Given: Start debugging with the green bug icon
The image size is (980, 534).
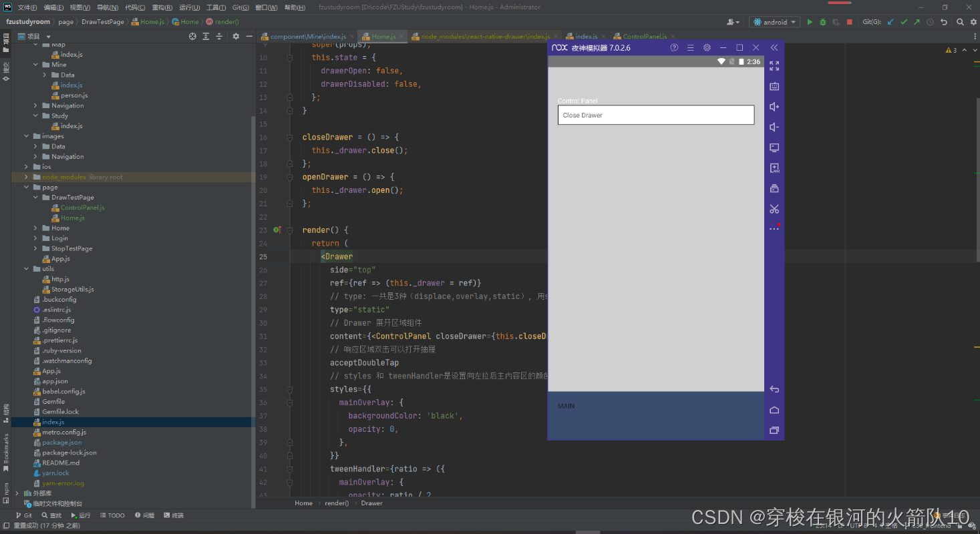Looking at the screenshot, I should [x=823, y=22].
